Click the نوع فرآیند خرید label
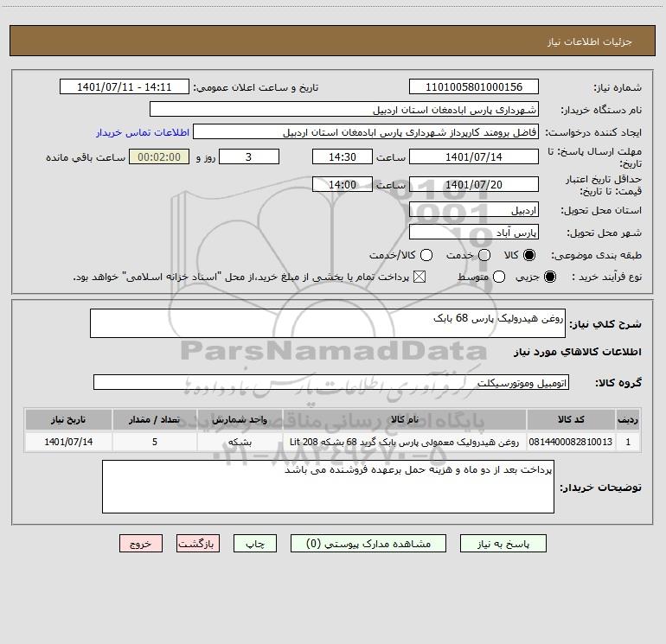 click(606, 277)
